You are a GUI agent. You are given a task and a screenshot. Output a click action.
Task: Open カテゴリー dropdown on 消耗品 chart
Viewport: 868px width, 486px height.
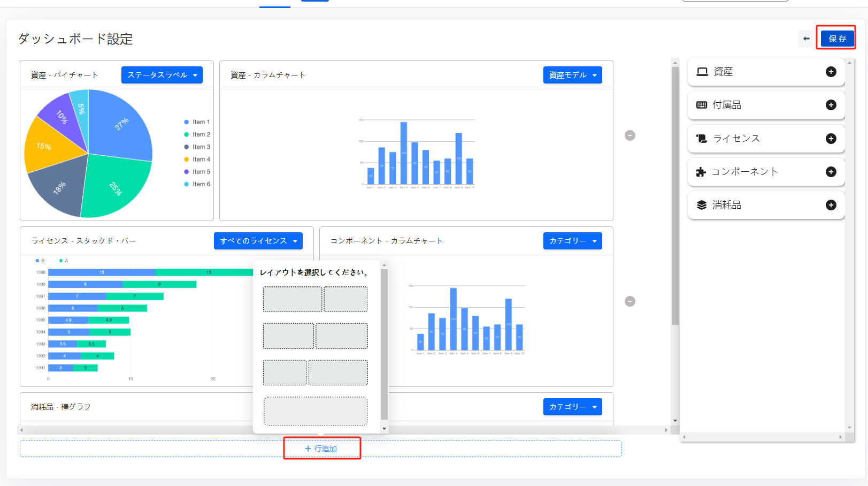pos(572,407)
